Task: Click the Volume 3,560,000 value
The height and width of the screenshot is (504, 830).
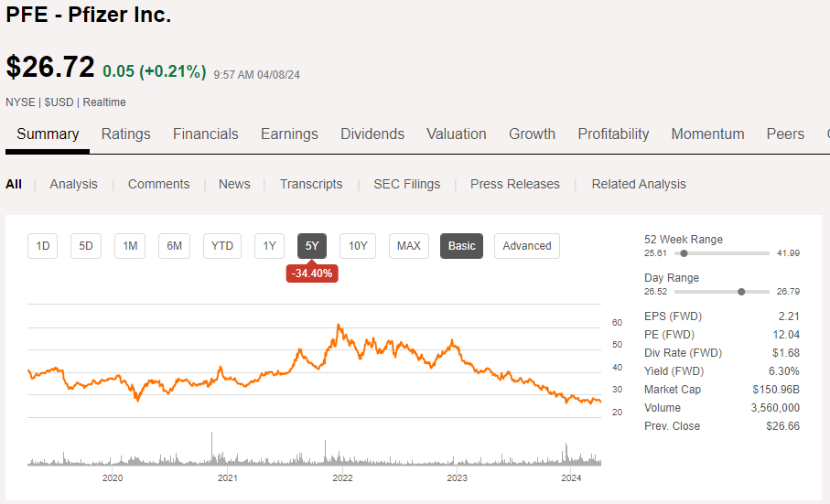Action: [x=775, y=408]
